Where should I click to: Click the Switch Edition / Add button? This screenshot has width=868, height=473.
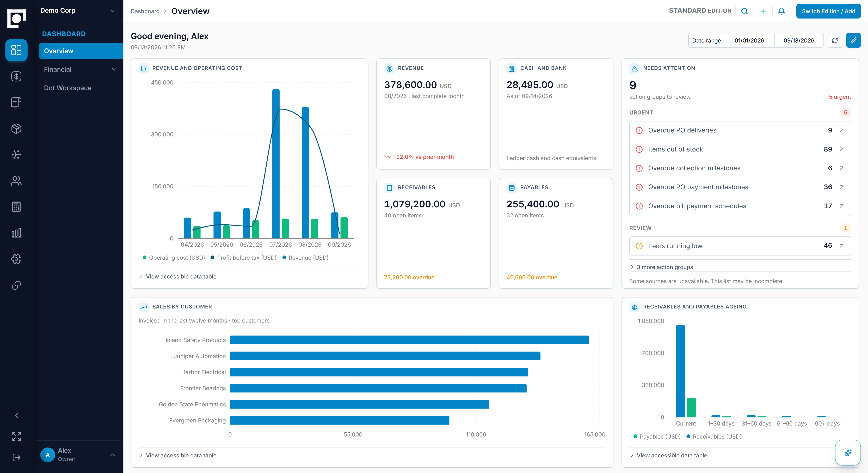pyautogui.click(x=828, y=11)
